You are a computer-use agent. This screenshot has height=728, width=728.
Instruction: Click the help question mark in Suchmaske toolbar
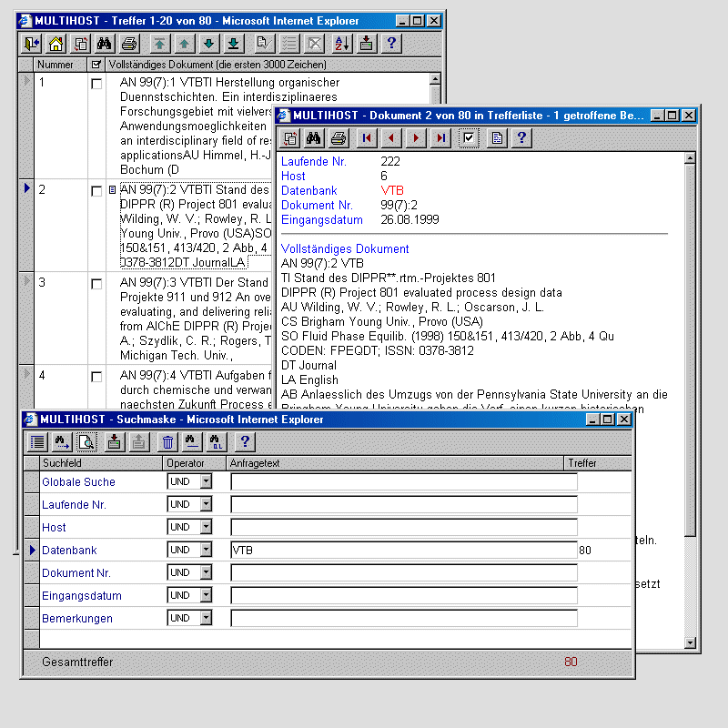244,442
